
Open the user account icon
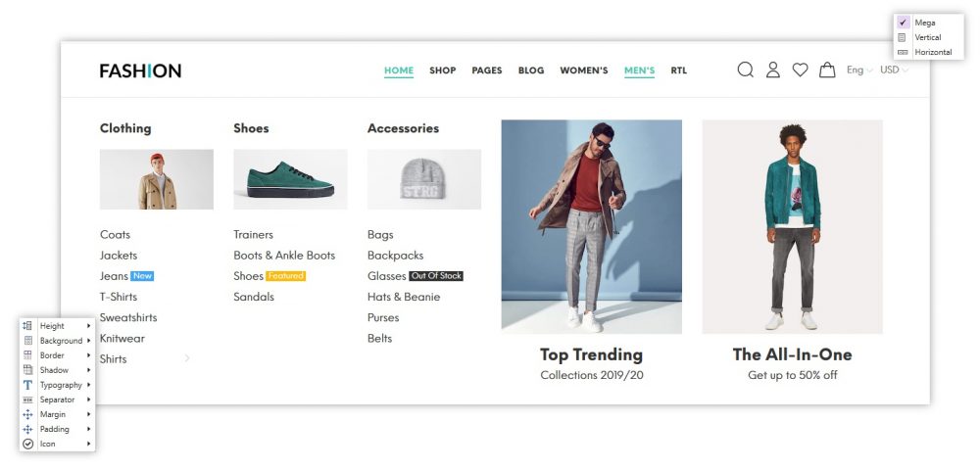click(x=773, y=70)
